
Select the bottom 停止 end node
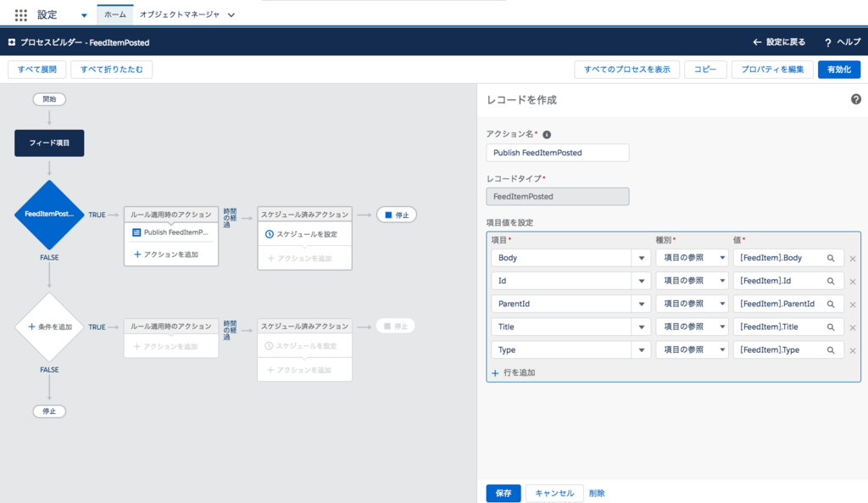point(49,411)
